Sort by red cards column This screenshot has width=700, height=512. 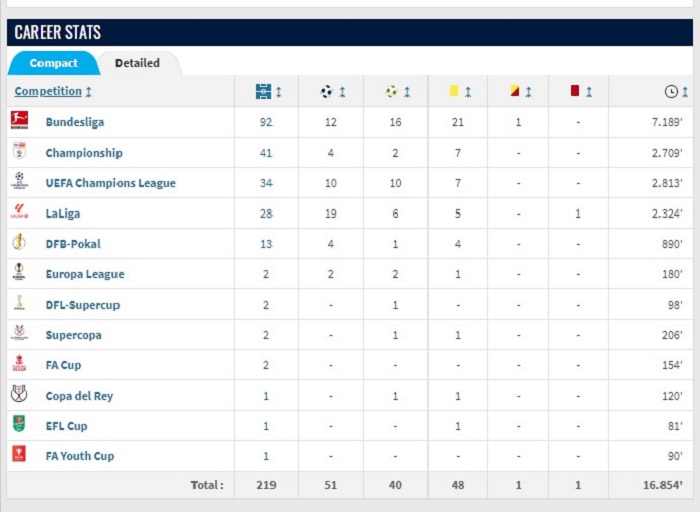point(581,92)
